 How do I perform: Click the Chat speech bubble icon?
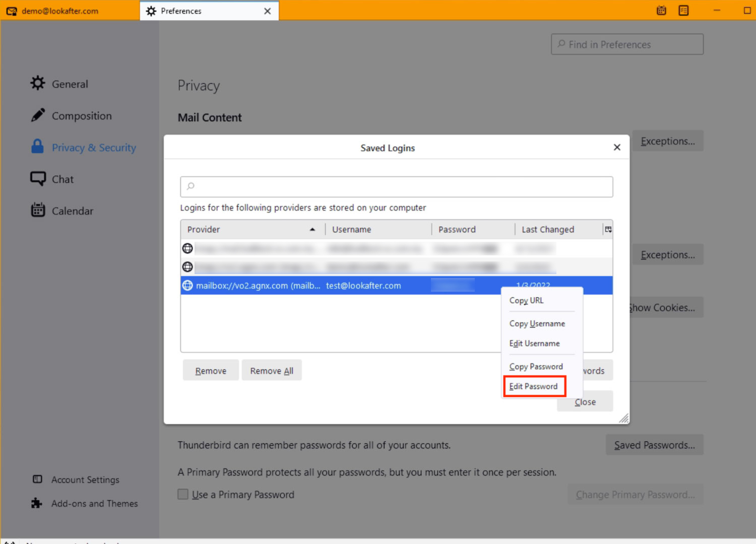coord(38,179)
